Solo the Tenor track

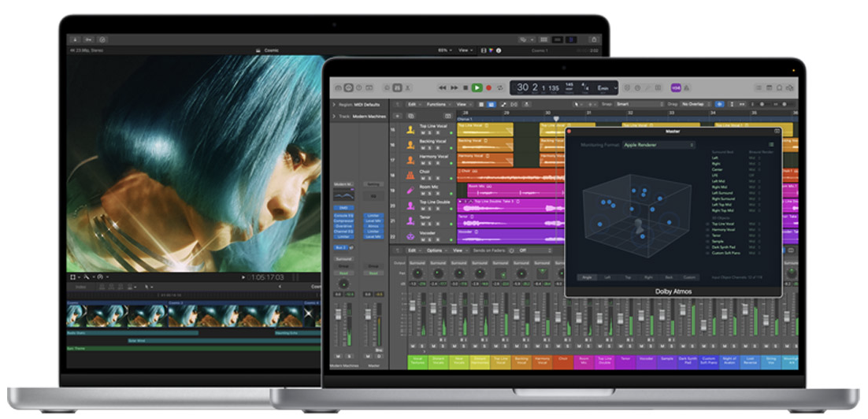click(430, 224)
